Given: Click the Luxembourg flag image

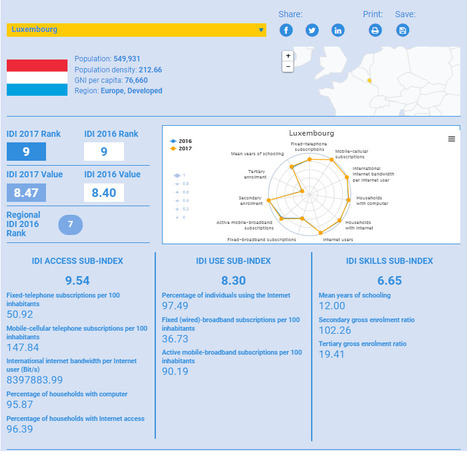Looking at the screenshot, I should click(37, 78).
